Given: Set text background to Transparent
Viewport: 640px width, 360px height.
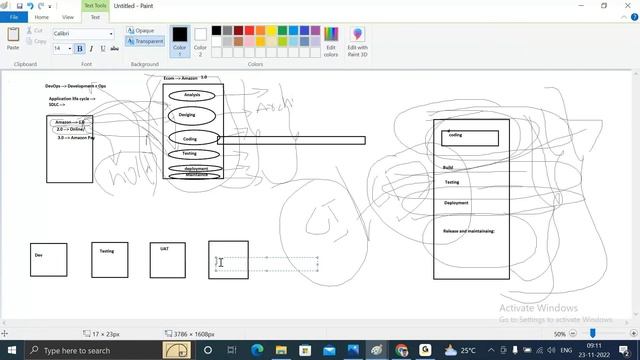Looking at the screenshot, I should [x=145, y=41].
